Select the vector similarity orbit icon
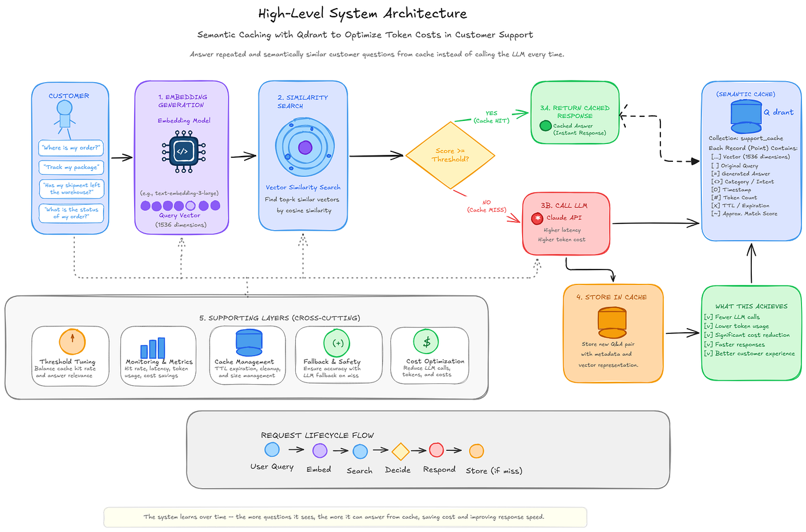The width and height of the screenshot is (806, 532). tap(305, 148)
